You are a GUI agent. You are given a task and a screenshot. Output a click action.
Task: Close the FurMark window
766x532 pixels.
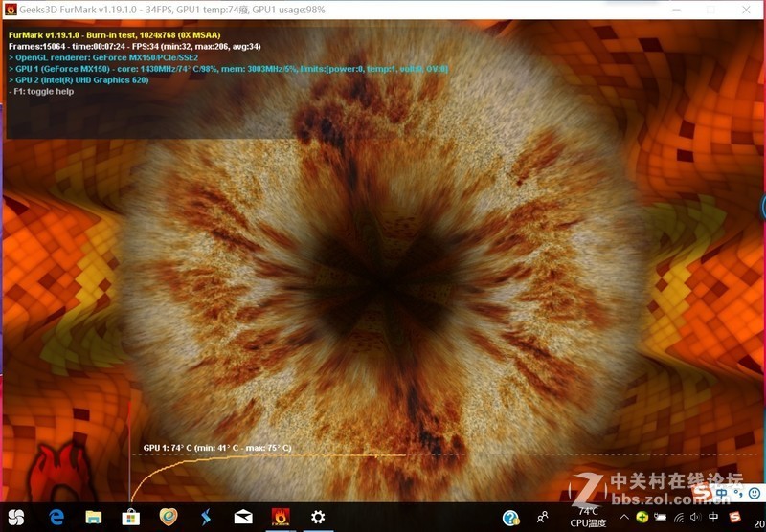pos(746,10)
